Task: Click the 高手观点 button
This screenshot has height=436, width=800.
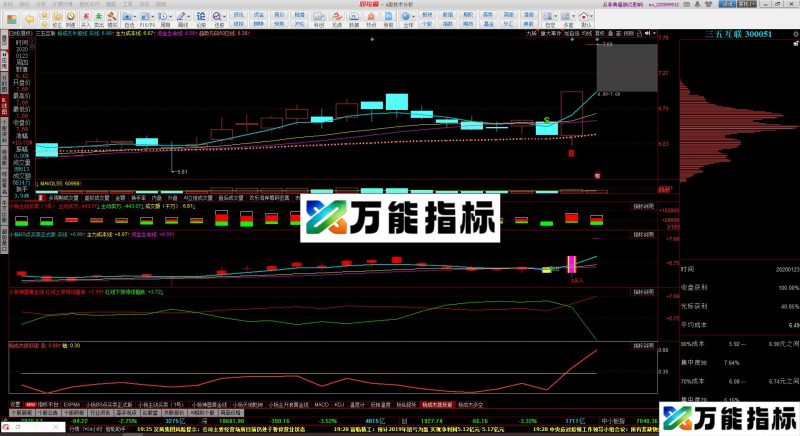Action: coord(126,413)
